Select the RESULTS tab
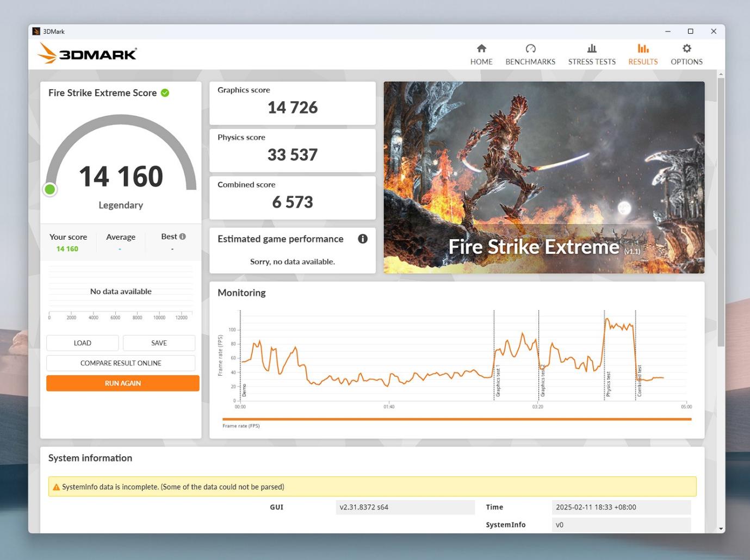Screen dimensions: 750x560 643,55
